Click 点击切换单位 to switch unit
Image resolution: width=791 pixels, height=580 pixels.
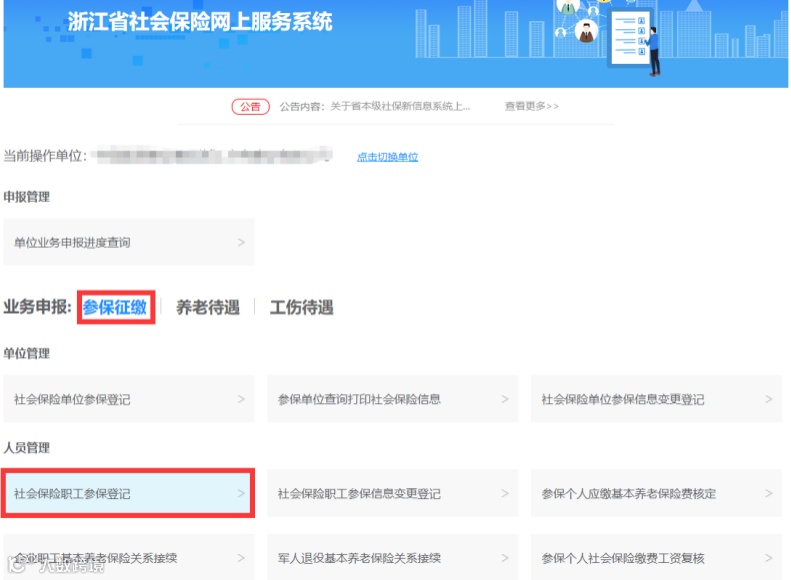click(x=387, y=157)
